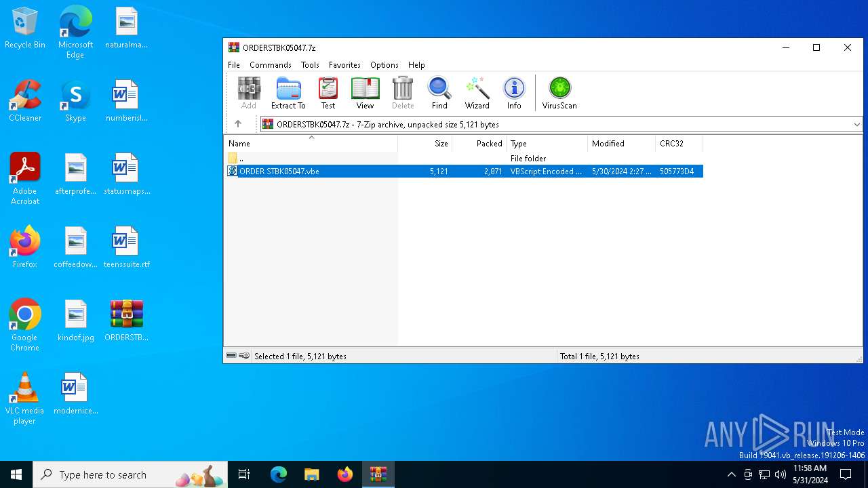This screenshot has height=488, width=868.
Task: Select the kindof.jpg desktop file
Action: pos(75,321)
